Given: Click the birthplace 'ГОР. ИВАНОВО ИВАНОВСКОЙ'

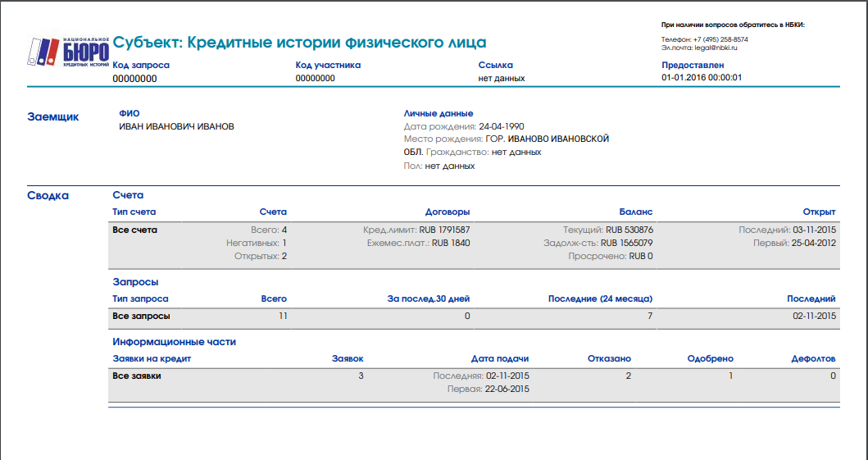Looking at the screenshot, I should coord(547,139).
